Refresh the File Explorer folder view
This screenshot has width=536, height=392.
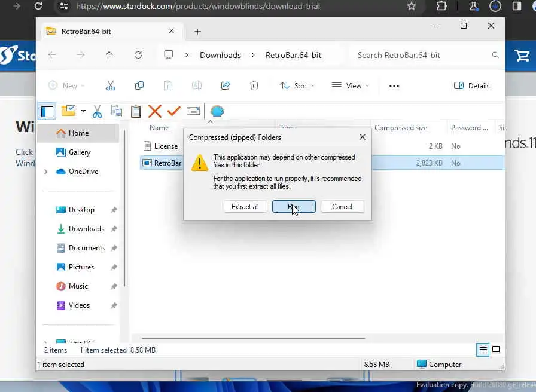(138, 55)
